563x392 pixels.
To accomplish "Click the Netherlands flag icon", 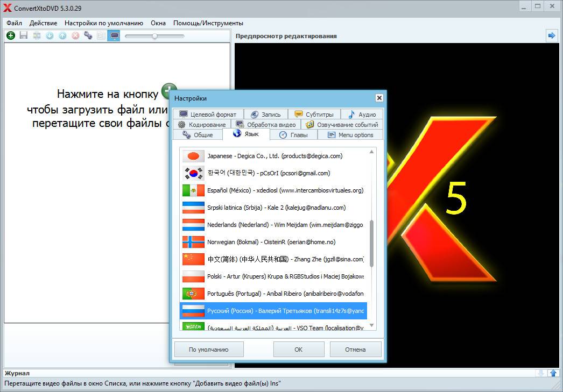I will pos(193,225).
